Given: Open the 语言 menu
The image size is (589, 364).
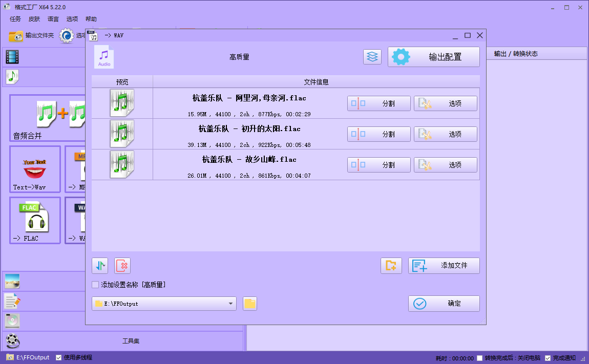Looking at the screenshot, I should [53, 19].
